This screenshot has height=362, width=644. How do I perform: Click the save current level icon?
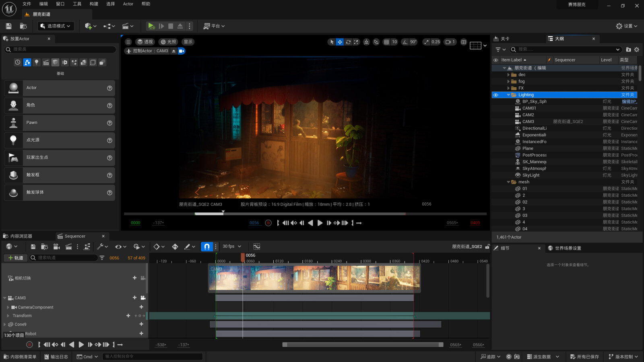(x=8, y=26)
